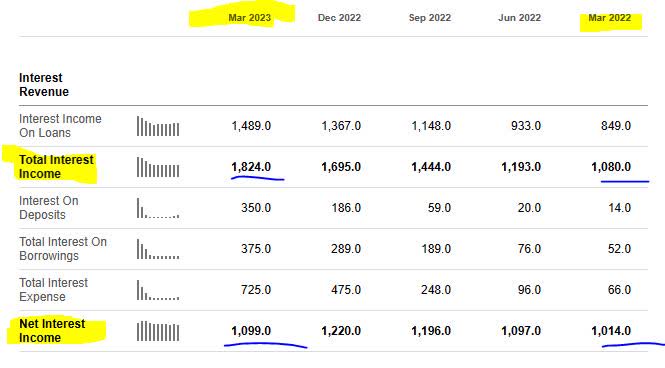Select the 475.0 interest expense value

pos(346,290)
